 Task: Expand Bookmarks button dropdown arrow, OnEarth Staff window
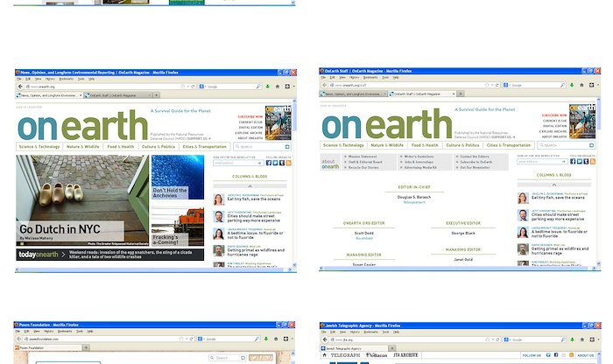click(597, 85)
